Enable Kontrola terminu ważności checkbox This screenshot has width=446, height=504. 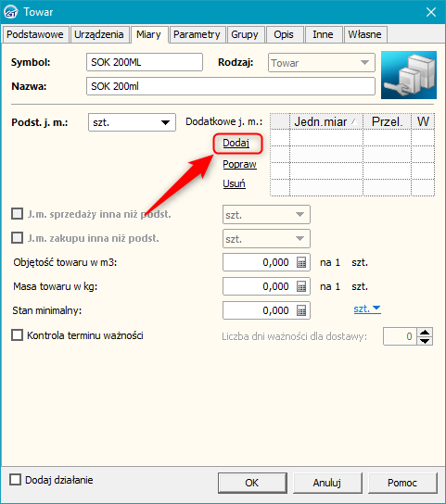click(17, 335)
